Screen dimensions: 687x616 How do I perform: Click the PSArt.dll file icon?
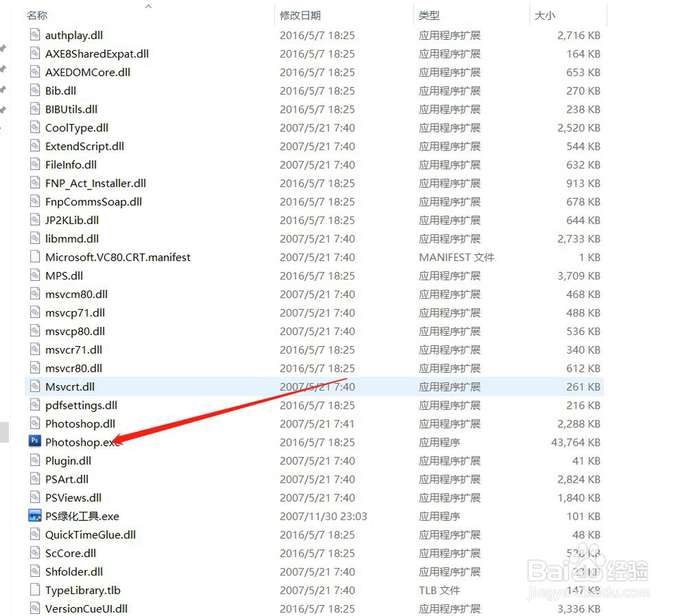coord(35,479)
